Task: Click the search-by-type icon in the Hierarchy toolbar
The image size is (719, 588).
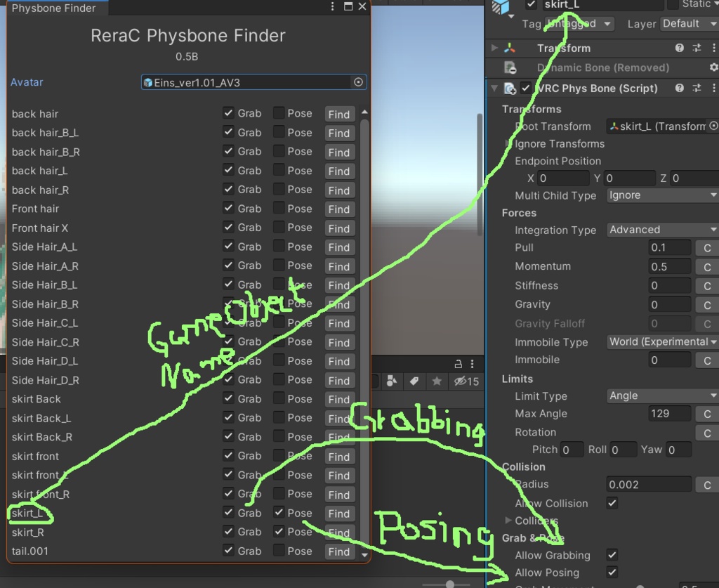Action: click(392, 380)
